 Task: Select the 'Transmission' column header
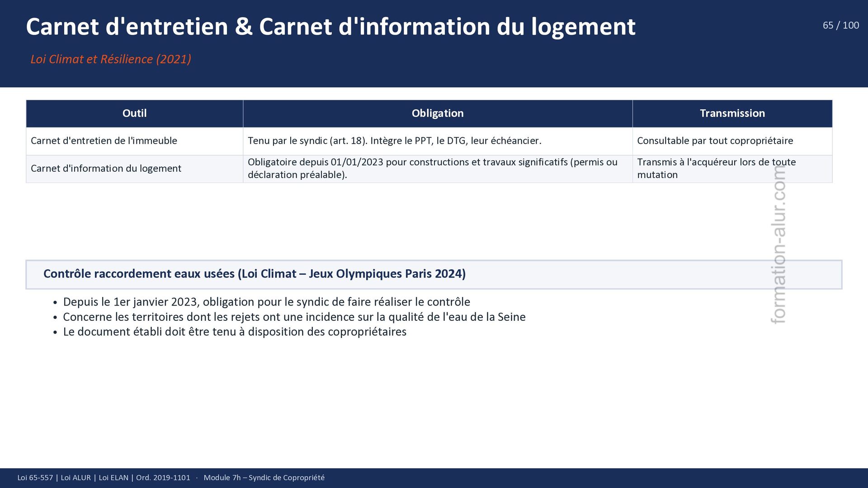click(732, 113)
